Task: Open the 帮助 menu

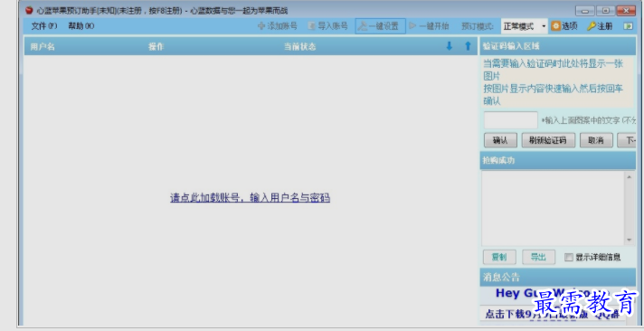Action: click(80, 26)
